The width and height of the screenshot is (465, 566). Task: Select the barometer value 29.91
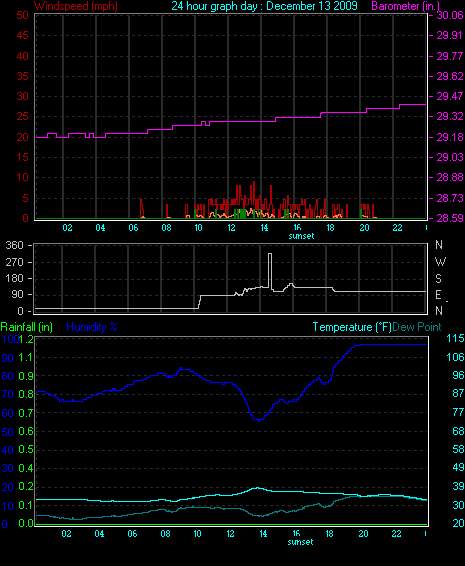450,35
